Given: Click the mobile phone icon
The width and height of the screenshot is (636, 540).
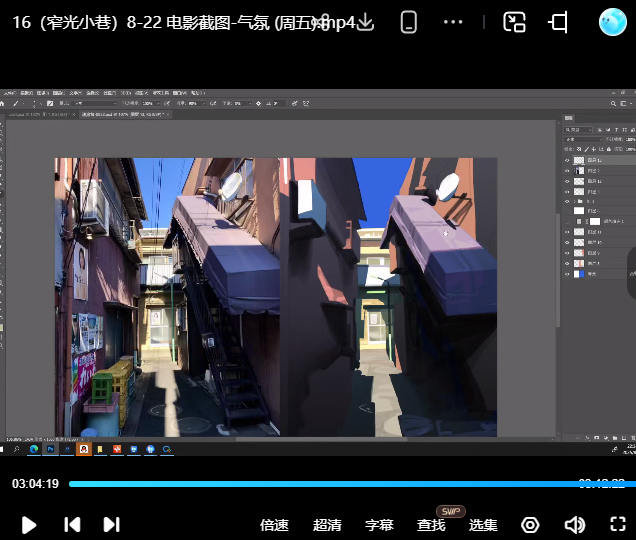Looking at the screenshot, I should (x=408, y=22).
